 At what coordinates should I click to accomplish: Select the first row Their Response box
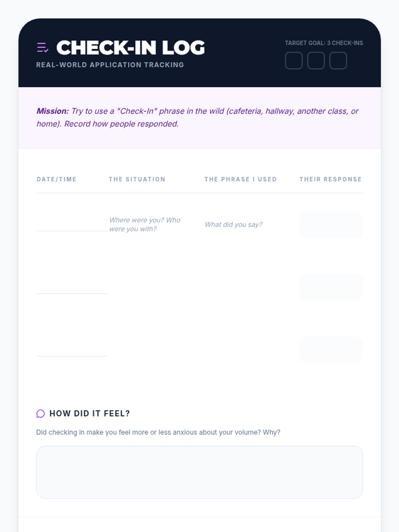click(x=331, y=224)
